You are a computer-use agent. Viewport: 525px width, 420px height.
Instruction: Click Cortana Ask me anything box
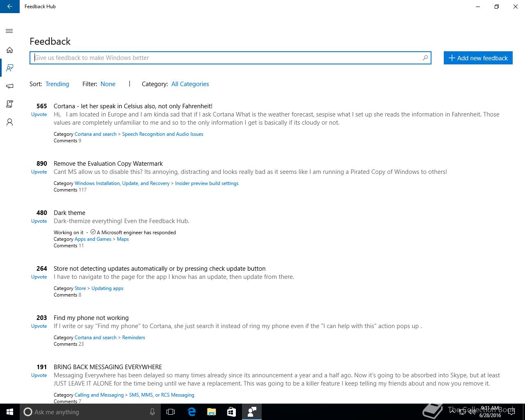click(x=91, y=412)
